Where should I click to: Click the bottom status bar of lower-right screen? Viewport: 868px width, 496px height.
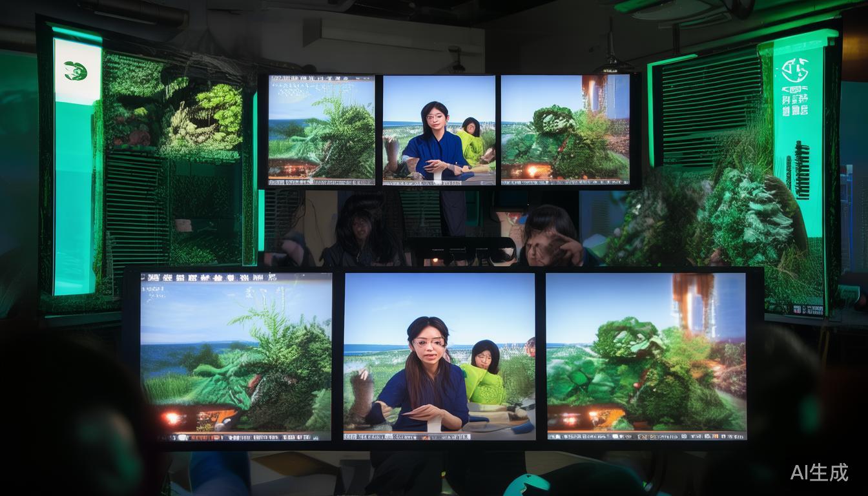pyautogui.click(x=646, y=436)
